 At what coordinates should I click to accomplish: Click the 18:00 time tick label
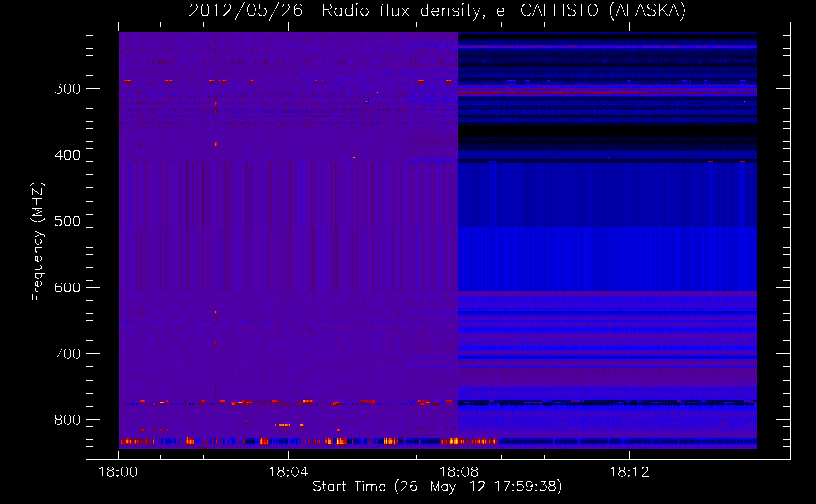point(118,472)
